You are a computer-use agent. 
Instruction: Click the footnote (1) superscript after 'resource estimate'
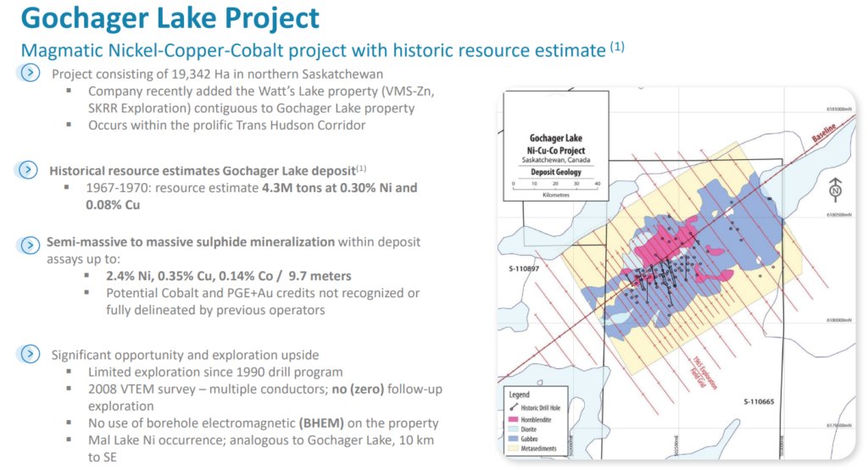617,47
